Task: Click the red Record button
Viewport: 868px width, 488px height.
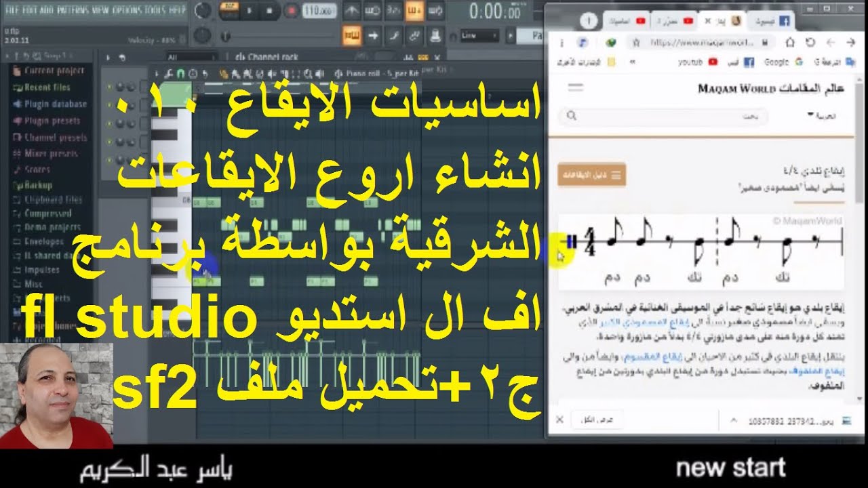Action: [x=292, y=11]
